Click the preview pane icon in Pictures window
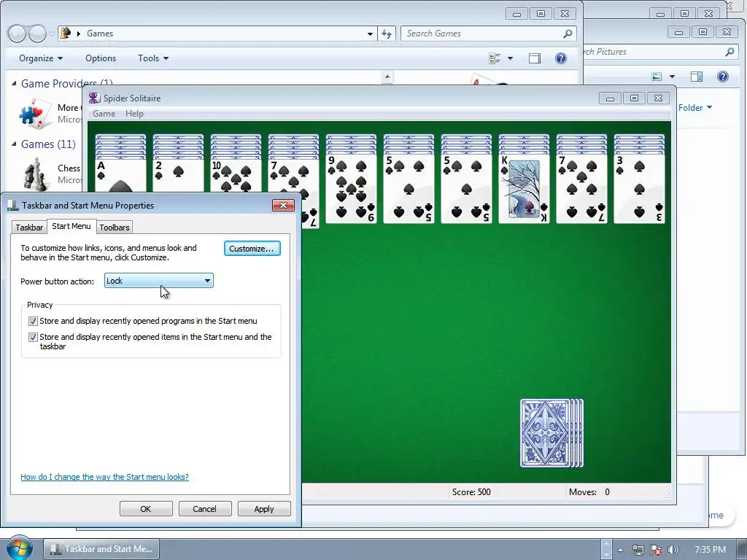Screen dimensions: 747x560 [x=697, y=77]
